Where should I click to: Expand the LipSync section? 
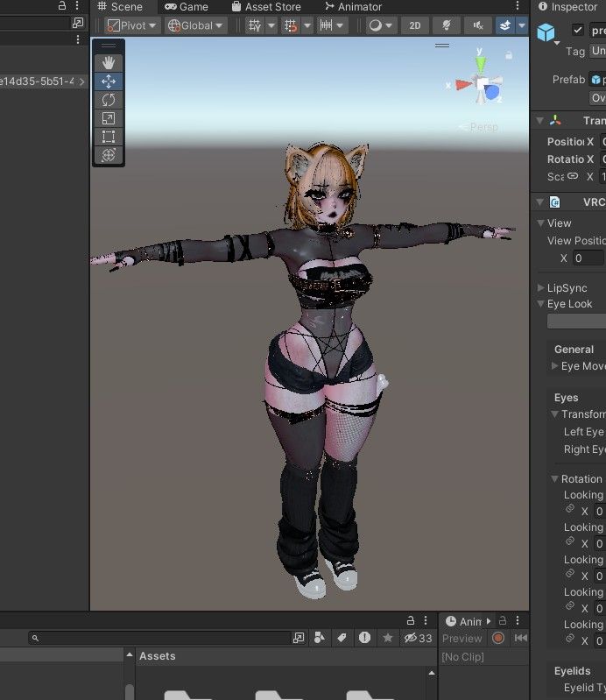coord(541,287)
